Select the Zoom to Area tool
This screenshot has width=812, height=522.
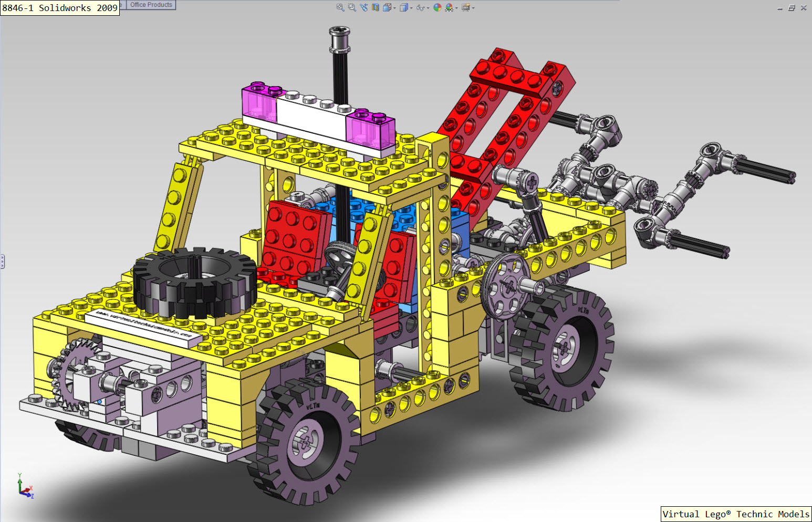tap(352, 7)
